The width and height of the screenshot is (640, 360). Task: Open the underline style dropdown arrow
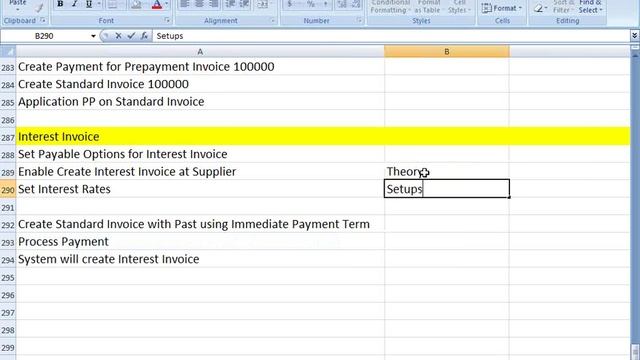point(99,4)
